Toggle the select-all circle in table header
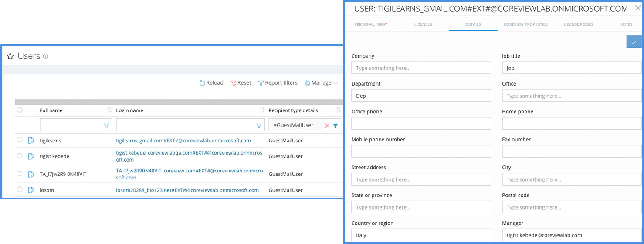This screenshot has width=644, height=244. coord(20,110)
